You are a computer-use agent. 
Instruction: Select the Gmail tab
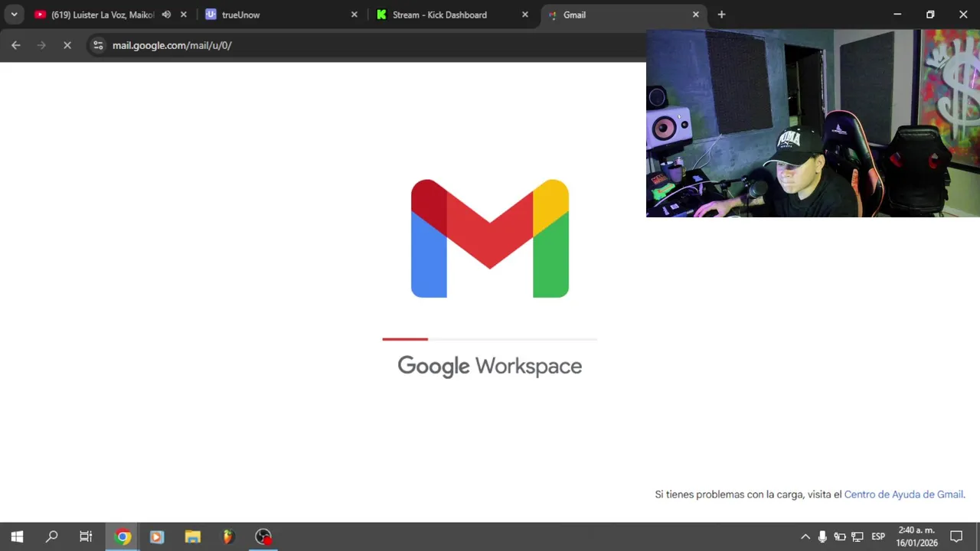click(623, 15)
